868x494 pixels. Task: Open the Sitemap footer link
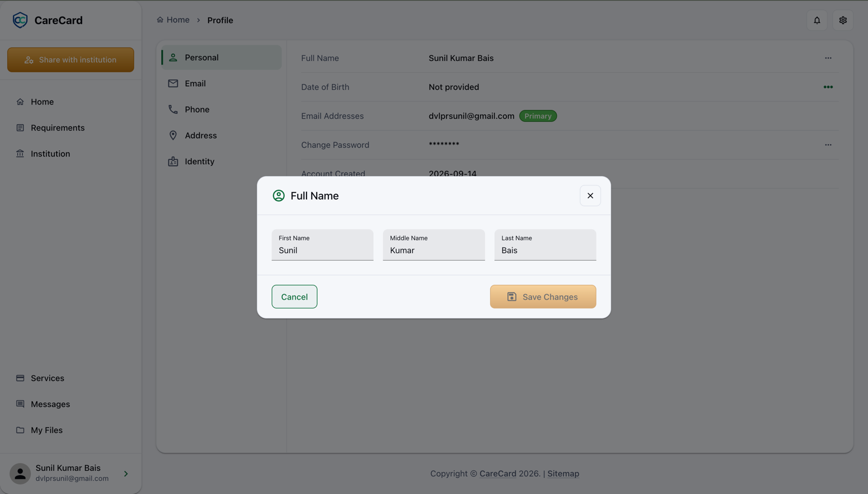563,473
